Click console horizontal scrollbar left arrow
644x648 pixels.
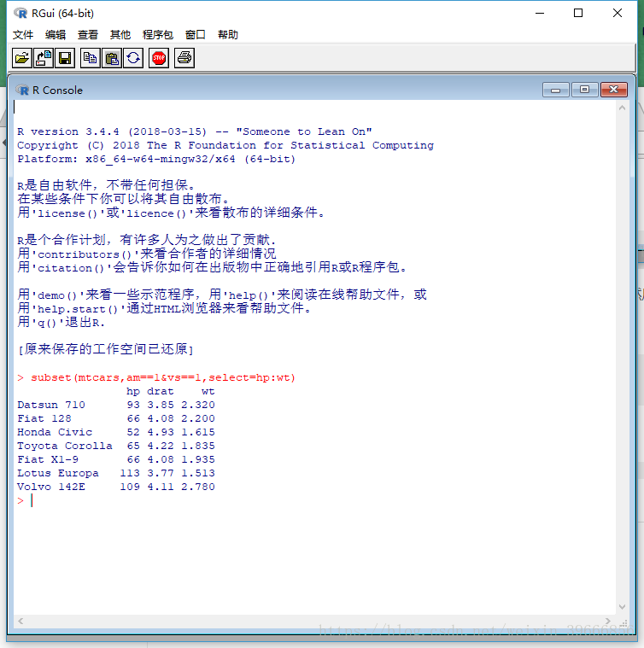click(20, 621)
